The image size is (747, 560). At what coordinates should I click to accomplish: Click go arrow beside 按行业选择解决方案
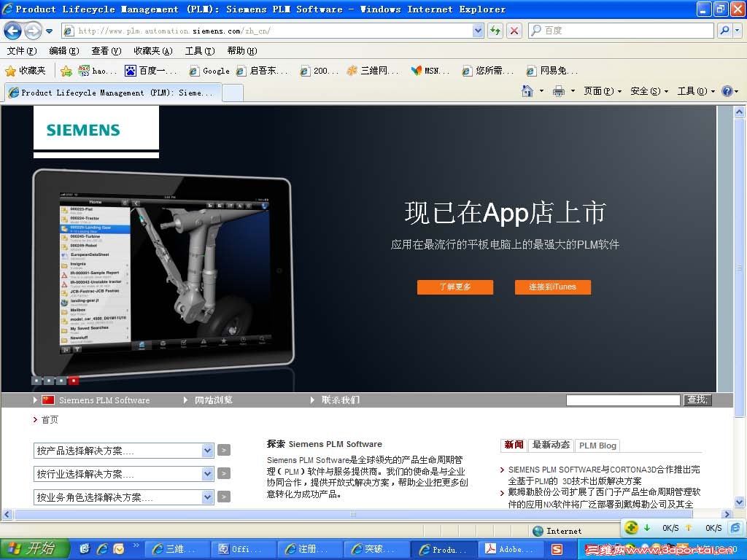click(x=224, y=473)
